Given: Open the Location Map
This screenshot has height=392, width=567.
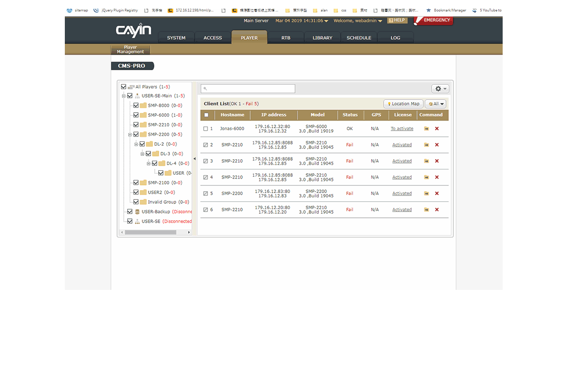Looking at the screenshot, I should click(x=403, y=104).
